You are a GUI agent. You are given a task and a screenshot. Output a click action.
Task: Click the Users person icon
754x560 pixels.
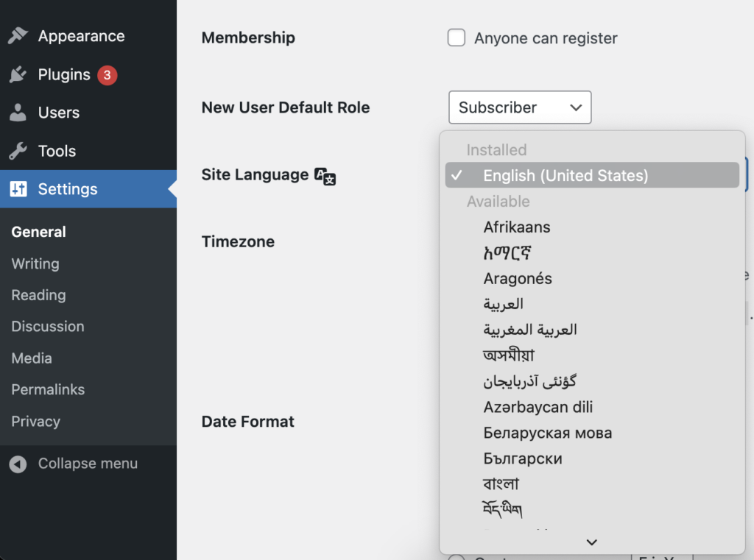click(18, 113)
